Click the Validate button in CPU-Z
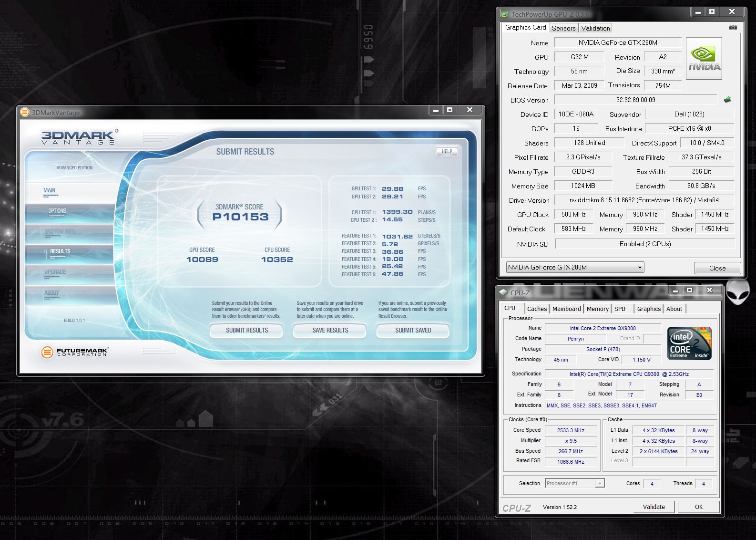Viewport: 756px width, 540px height. (x=654, y=507)
